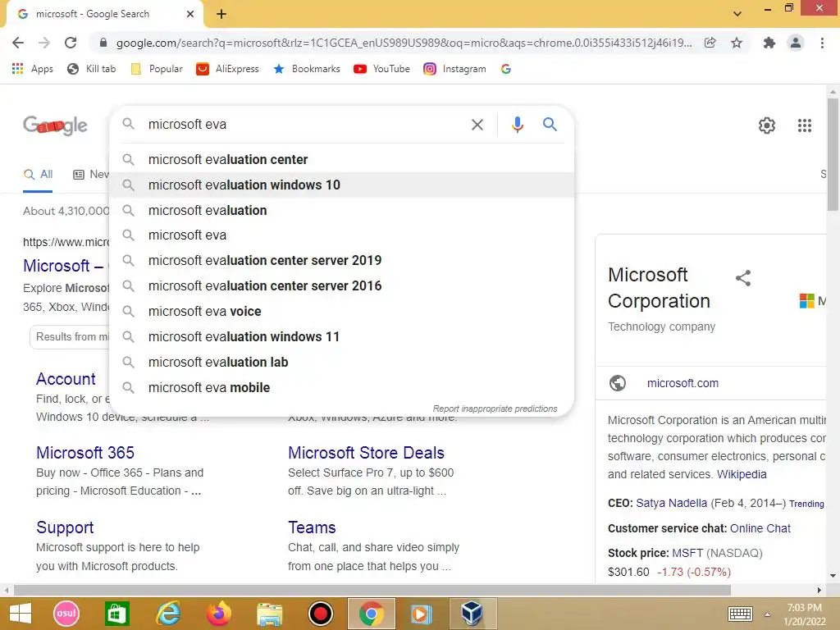Open the Google G bookmark icon
Viewport: 840px width, 630px height.
click(x=505, y=69)
